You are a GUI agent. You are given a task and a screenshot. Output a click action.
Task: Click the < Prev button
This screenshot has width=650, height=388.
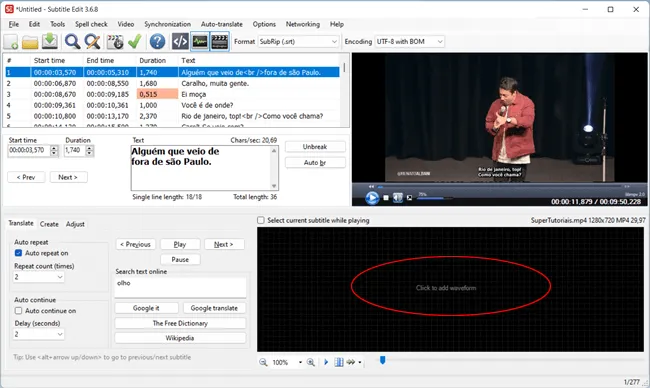[26, 177]
